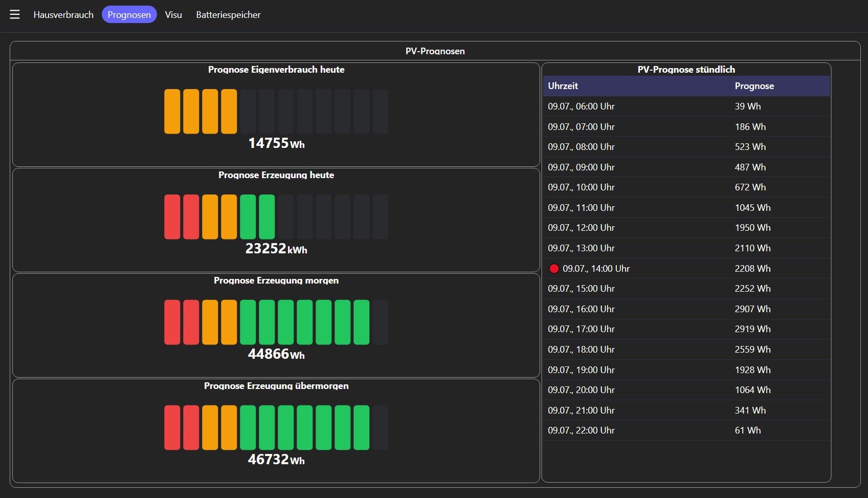Click the red dot at 14:00 Uhr
The image size is (868, 498).
pos(554,269)
